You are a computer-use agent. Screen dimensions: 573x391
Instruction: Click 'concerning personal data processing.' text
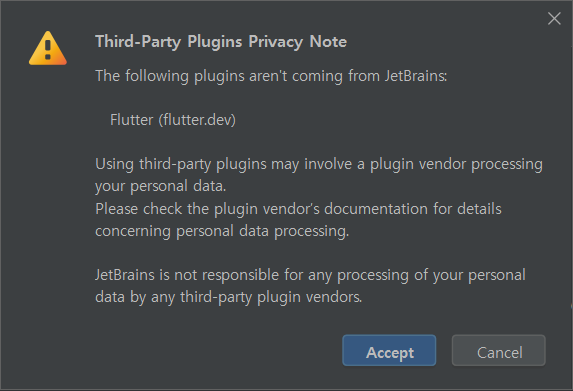tap(222, 231)
